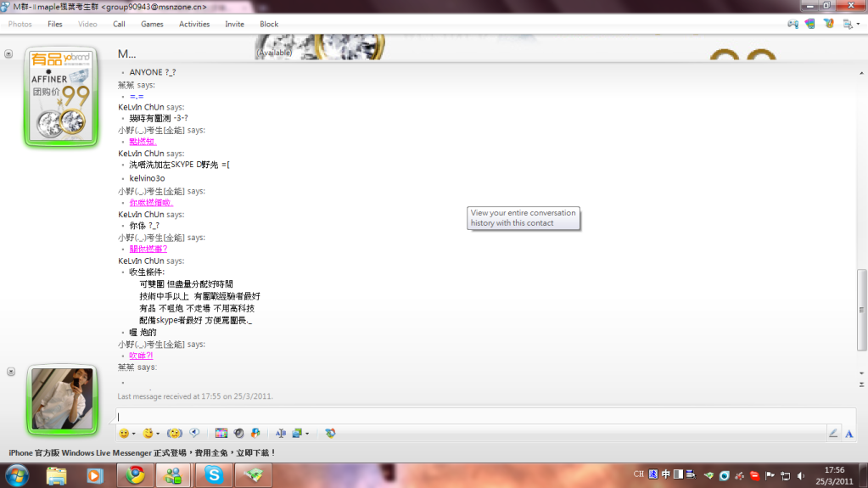This screenshot has width=868, height=488.
Task: Click the conversation's vertical scrollbar
Action: (862, 310)
